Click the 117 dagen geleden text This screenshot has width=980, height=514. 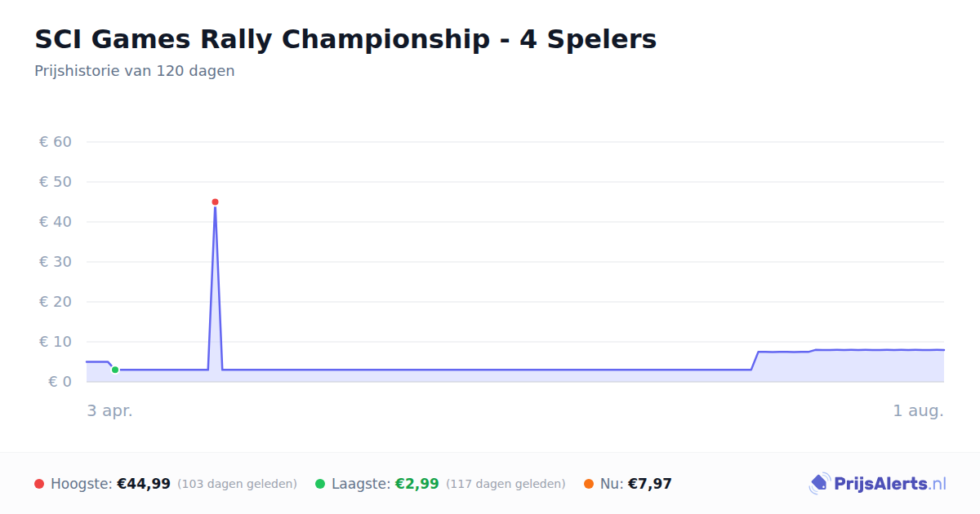pyautogui.click(x=506, y=484)
